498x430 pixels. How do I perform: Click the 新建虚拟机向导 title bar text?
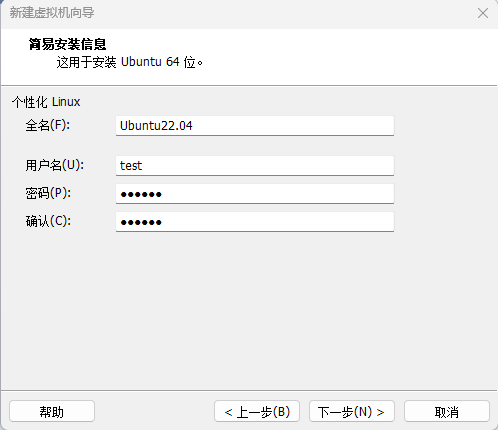pos(52,13)
